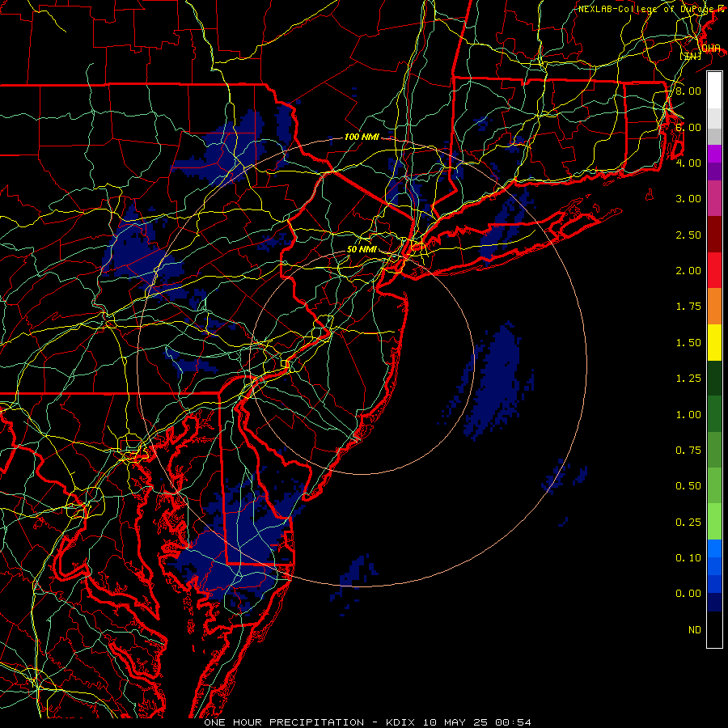The image size is (728, 728).
Task: Click the "2.00" legend value
Action: pyautogui.click(x=688, y=271)
